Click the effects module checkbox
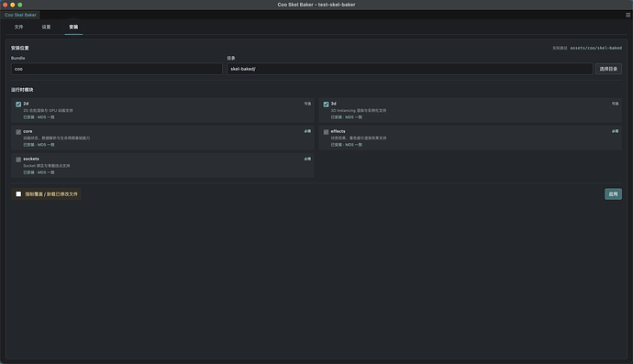633x364 pixels. 327,132
